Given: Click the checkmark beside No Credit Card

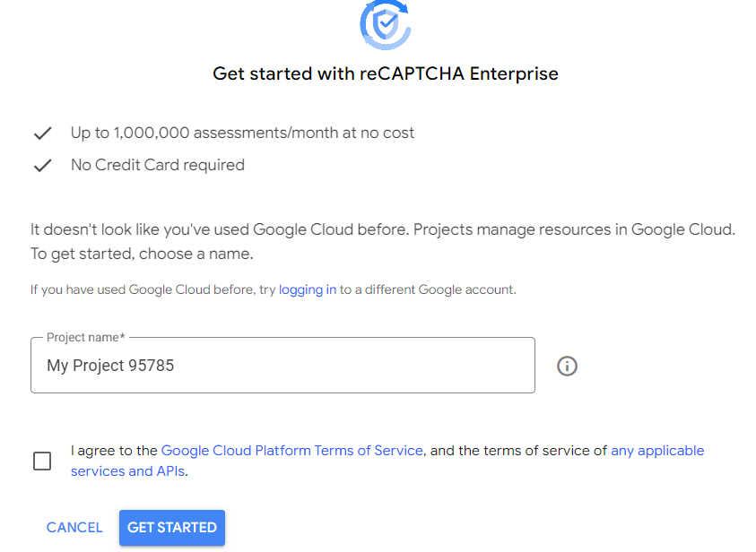Looking at the screenshot, I should [x=42, y=166].
